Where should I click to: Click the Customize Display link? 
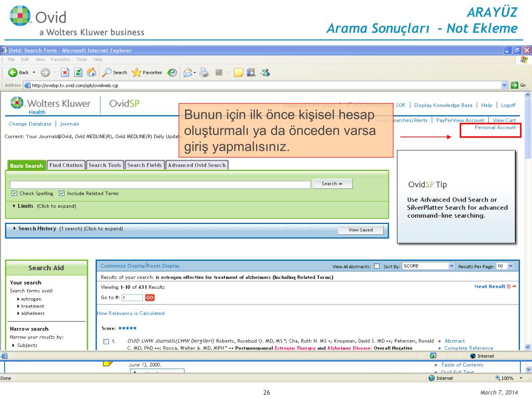point(123,265)
